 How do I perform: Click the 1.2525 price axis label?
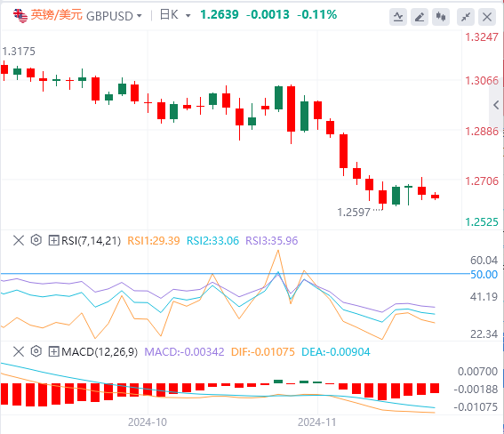click(x=482, y=221)
